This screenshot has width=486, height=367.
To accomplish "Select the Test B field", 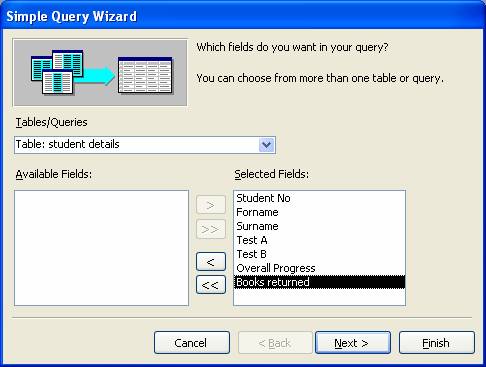I will 319,254.
